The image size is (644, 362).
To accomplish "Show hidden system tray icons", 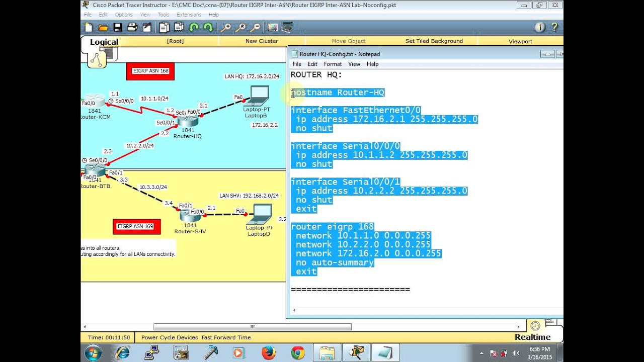I will click(x=481, y=353).
